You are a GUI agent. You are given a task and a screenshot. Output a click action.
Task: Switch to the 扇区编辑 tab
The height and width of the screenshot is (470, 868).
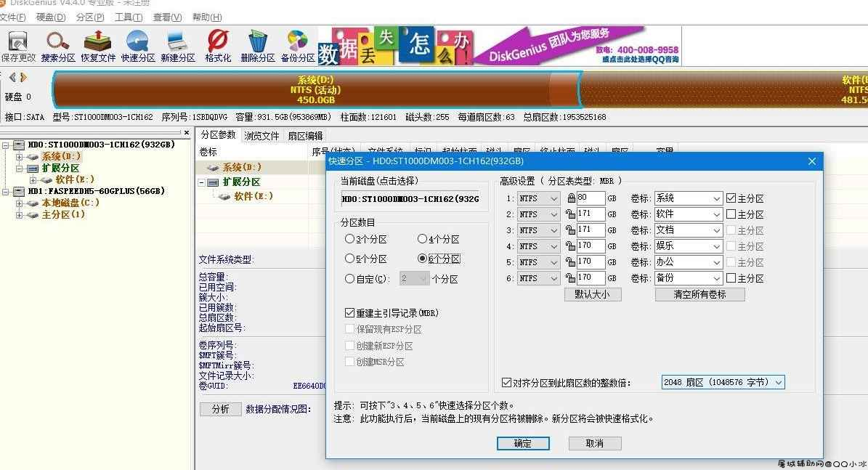tap(305, 136)
